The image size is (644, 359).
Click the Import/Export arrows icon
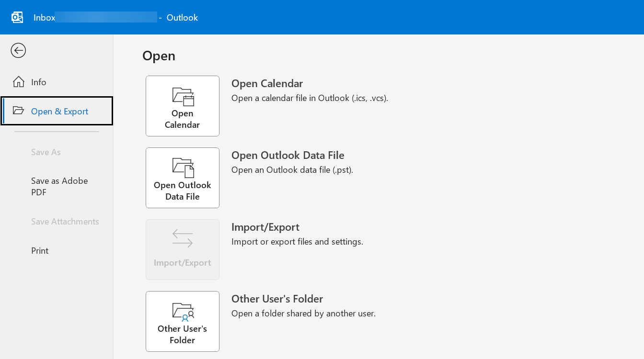tap(183, 238)
